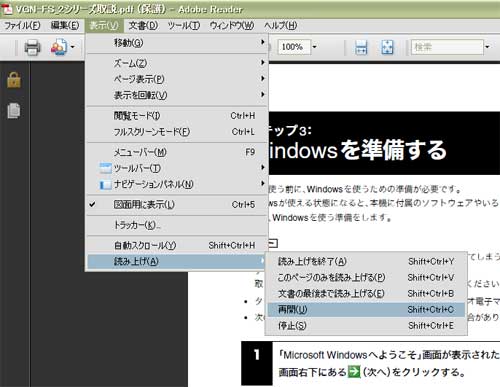Click the security lock icon in left panel
The height and width of the screenshot is (387, 500).
14,80
